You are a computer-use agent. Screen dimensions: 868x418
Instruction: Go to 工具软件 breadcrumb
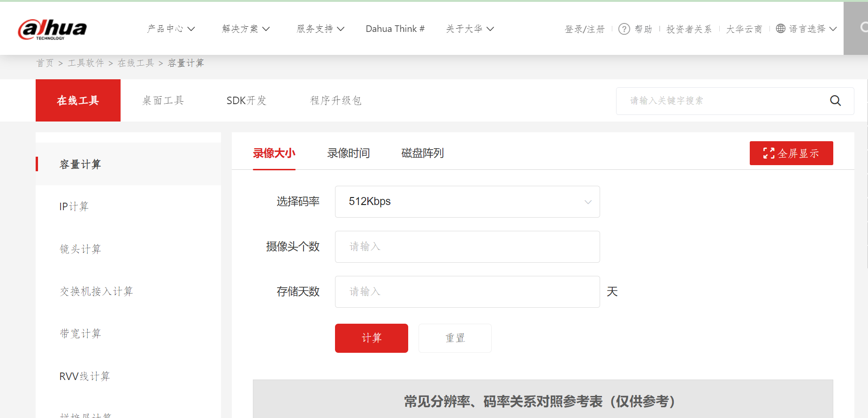point(86,63)
